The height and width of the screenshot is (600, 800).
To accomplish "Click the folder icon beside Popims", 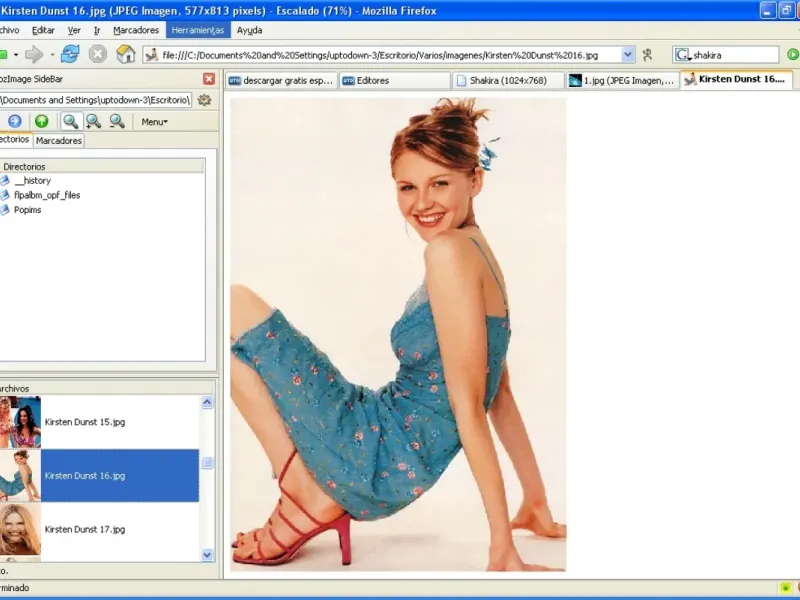I will click(5, 210).
